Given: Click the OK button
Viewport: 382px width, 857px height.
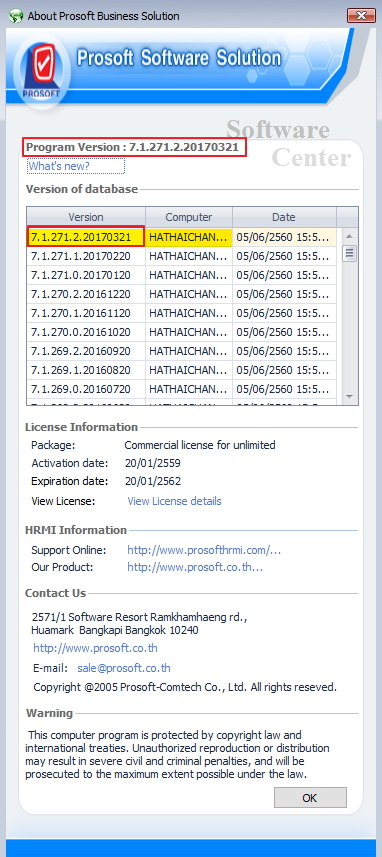Looking at the screenshot, I should click(310, 797).
